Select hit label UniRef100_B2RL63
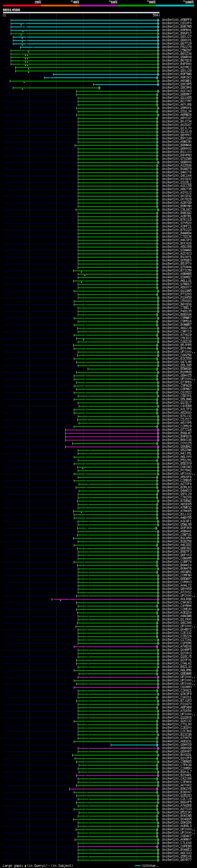 [176, 487]
